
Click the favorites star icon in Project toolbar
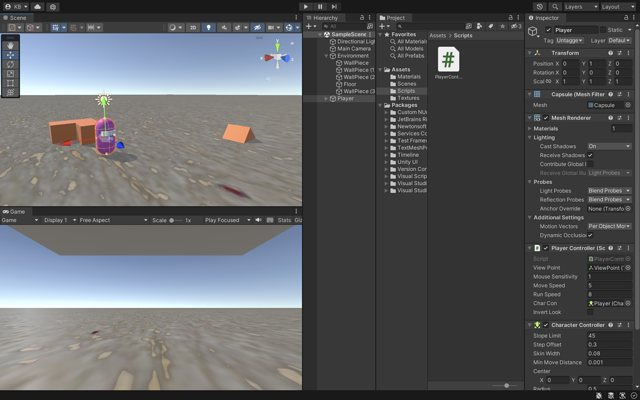tap(502, 26)
